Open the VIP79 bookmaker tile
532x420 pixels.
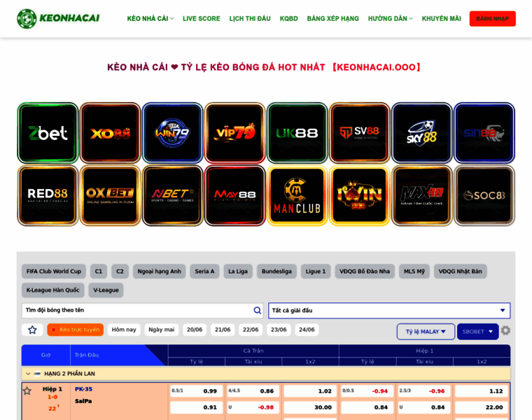click(x=234, y=133)
